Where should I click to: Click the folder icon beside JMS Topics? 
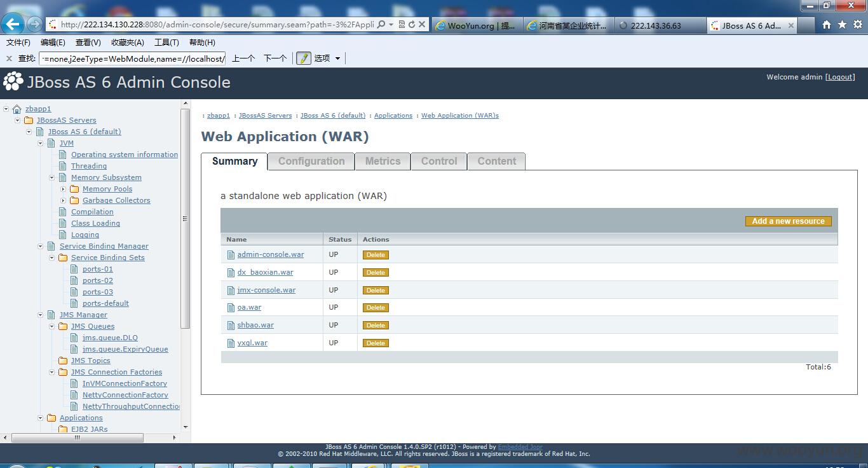[63, 361]
